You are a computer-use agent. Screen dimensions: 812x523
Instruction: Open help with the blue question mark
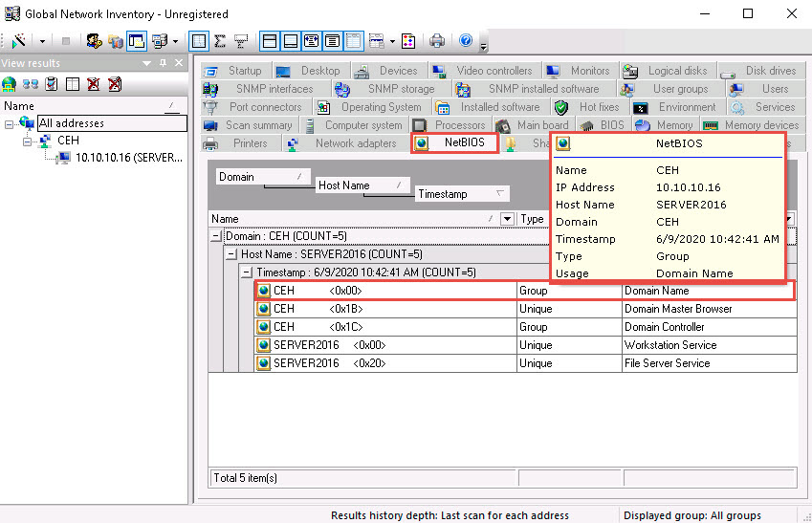(466, 40)
